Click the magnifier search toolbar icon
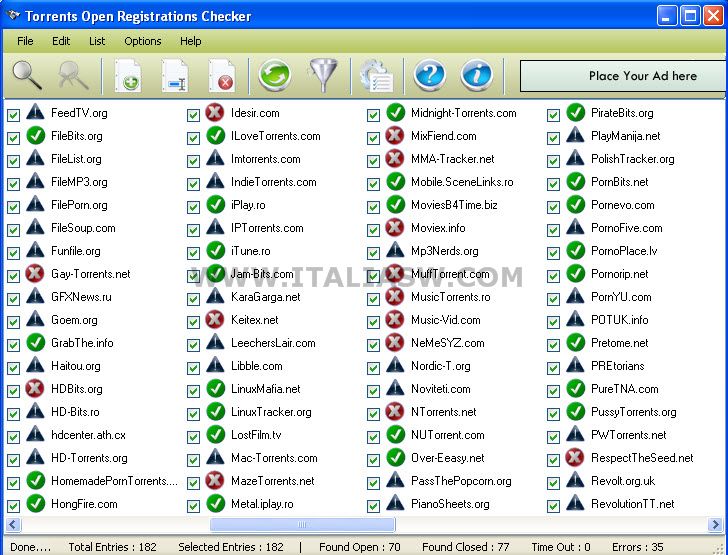 click(27, 75)
